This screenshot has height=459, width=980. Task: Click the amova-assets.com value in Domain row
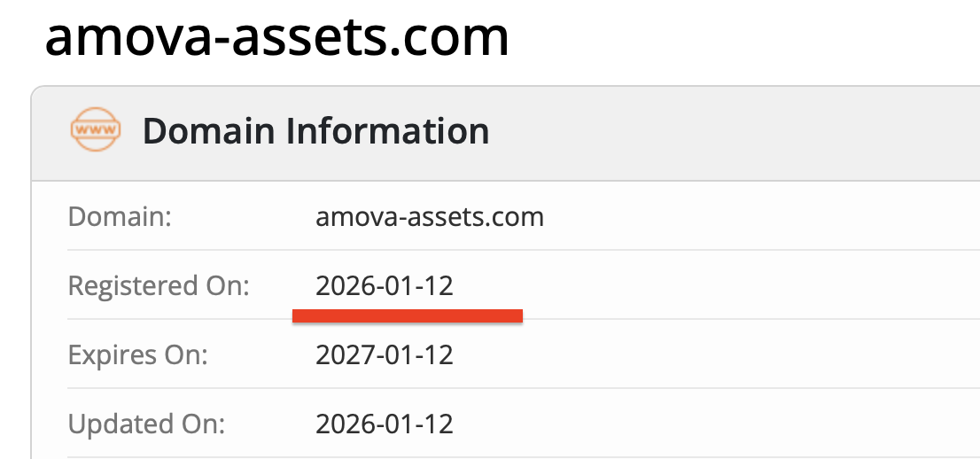tap(430, 216)
